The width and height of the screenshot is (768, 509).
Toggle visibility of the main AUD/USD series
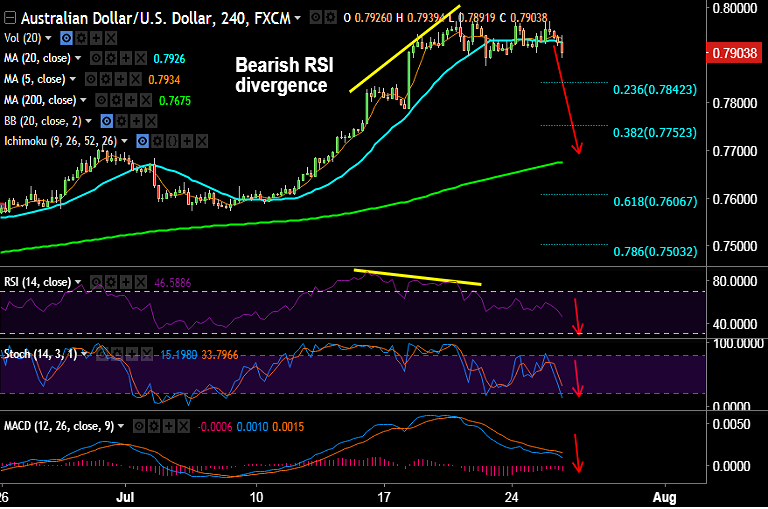(x=316, y=18)
